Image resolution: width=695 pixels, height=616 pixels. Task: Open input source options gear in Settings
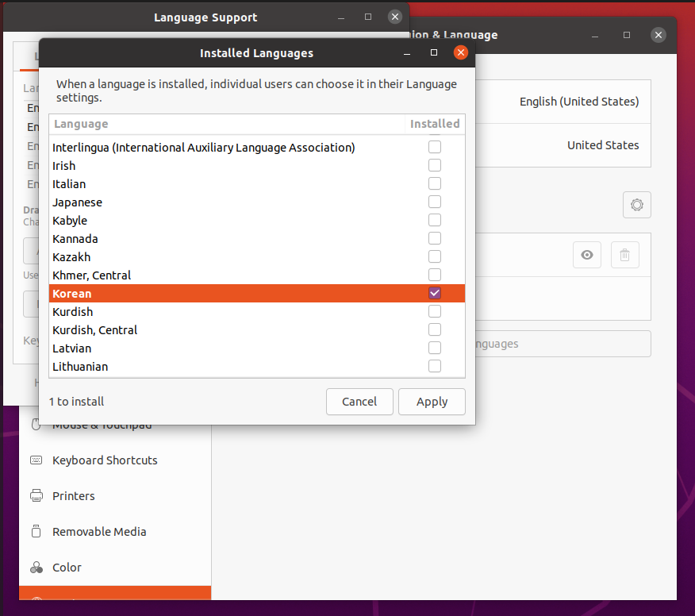click(637, 205)
